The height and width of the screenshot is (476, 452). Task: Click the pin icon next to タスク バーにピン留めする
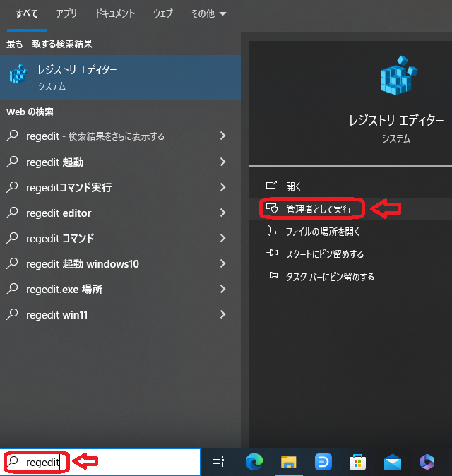(x=272, y=275)
